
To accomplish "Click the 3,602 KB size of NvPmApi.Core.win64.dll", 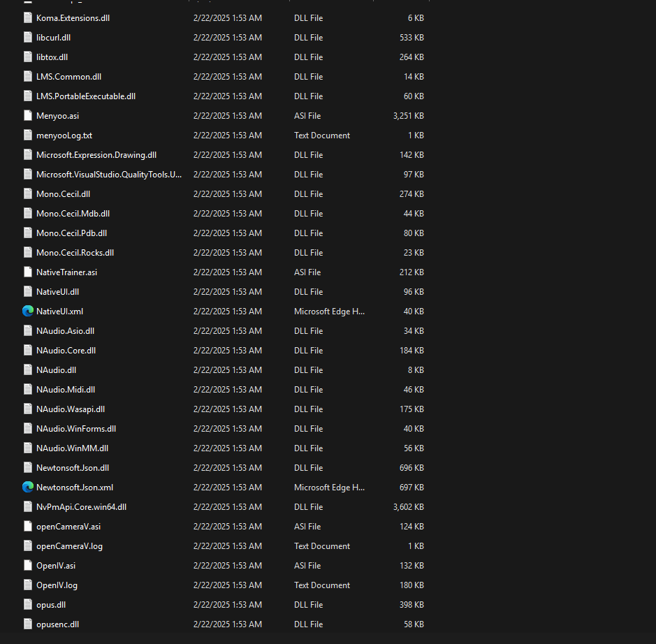I will click(408, 507).
